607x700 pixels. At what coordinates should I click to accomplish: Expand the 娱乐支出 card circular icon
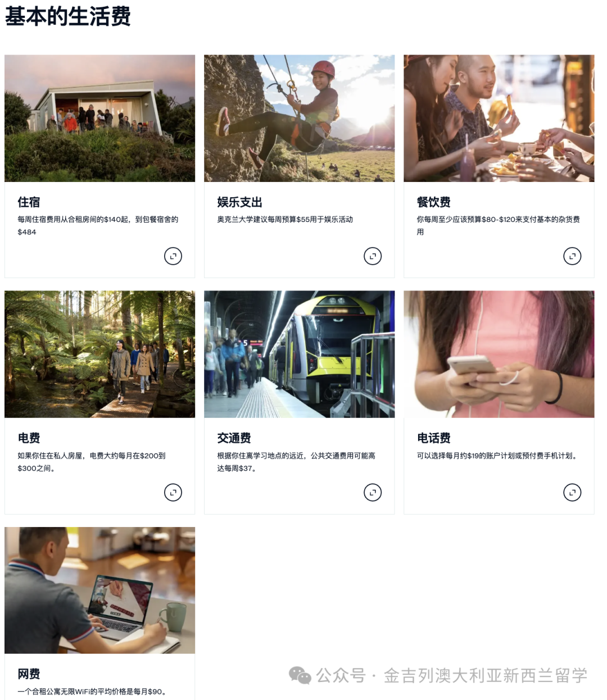(373, 256)
